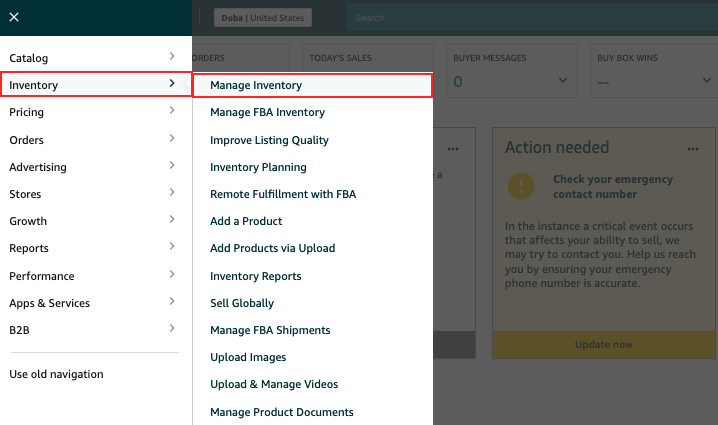Open Upload & Manage Videos
The height and width of the screenshot is (425, 718).
[x=274, y=384]
